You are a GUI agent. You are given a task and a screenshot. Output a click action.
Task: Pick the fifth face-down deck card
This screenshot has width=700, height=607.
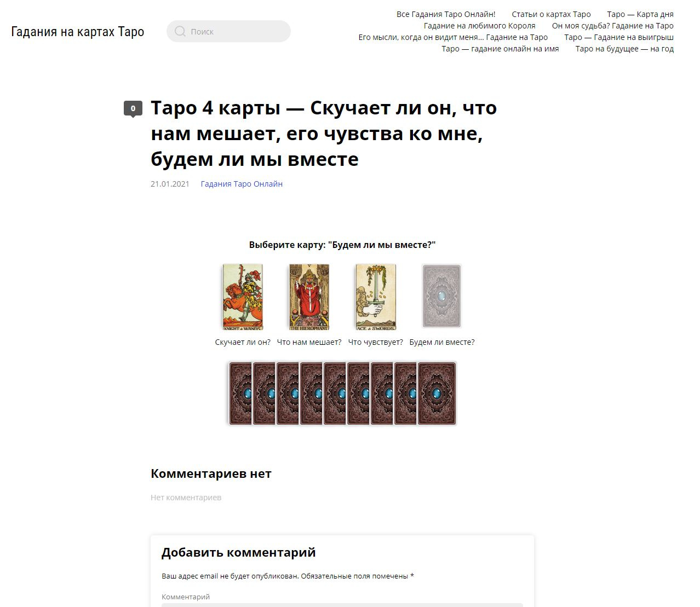coord(334,393)
